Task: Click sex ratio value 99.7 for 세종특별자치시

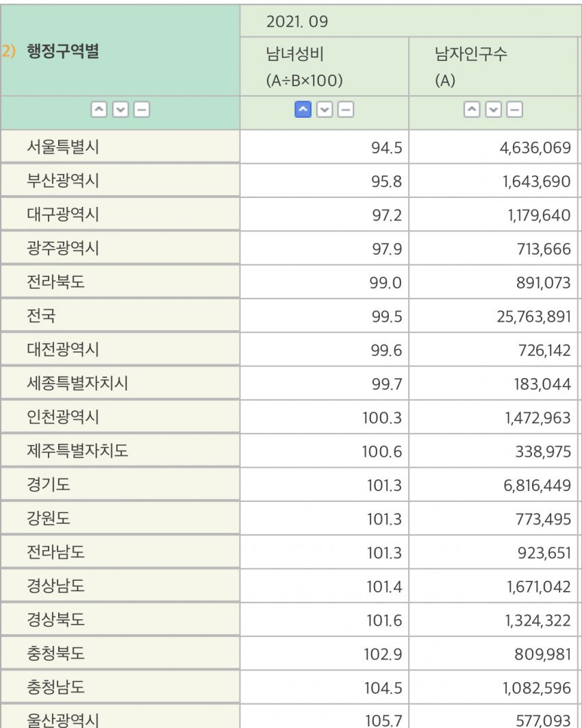Action: (x=387, y=384)
